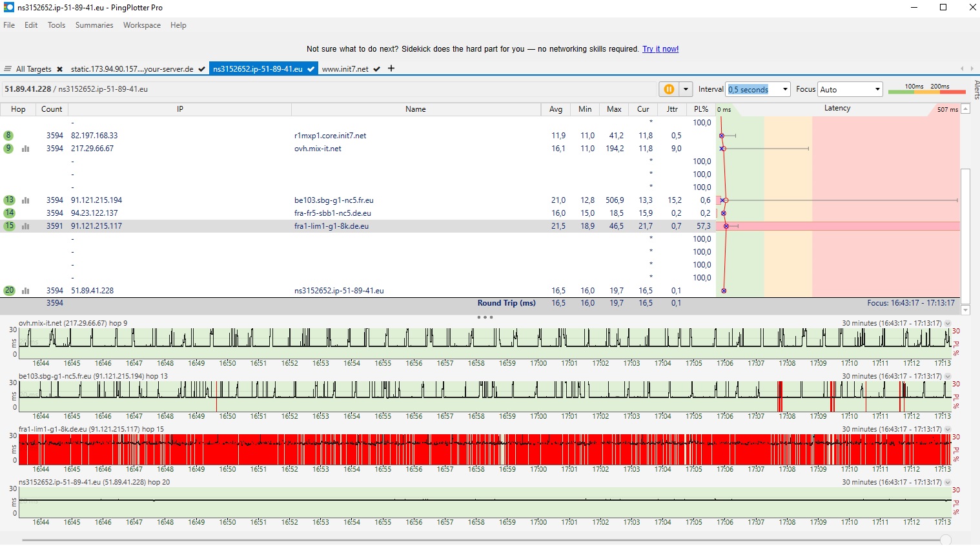Image resolution: width=980 pixels, height=546 pixels.
Task: Toggle timeline graph icon for hop 9
Action: (x=26, y=149)
